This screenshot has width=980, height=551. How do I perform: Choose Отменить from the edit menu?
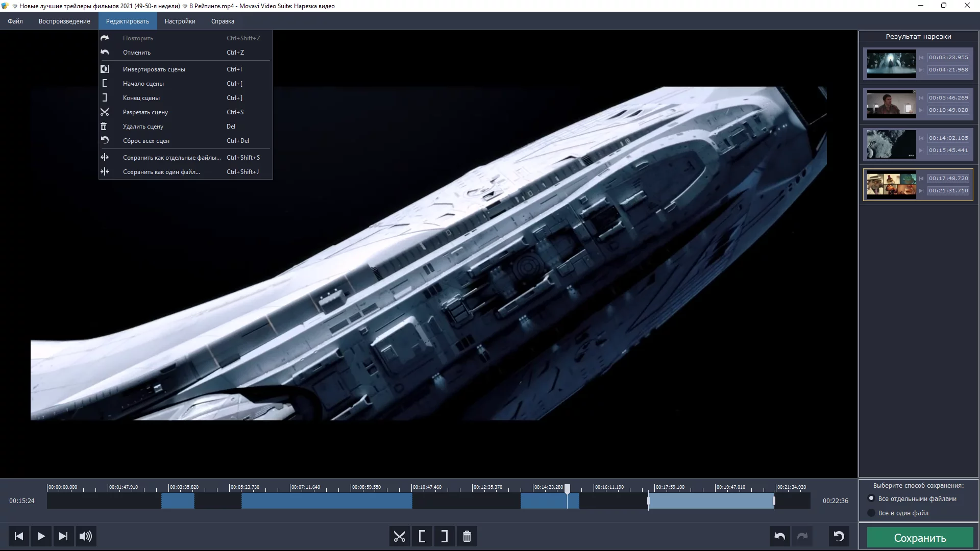pos(186,53)
